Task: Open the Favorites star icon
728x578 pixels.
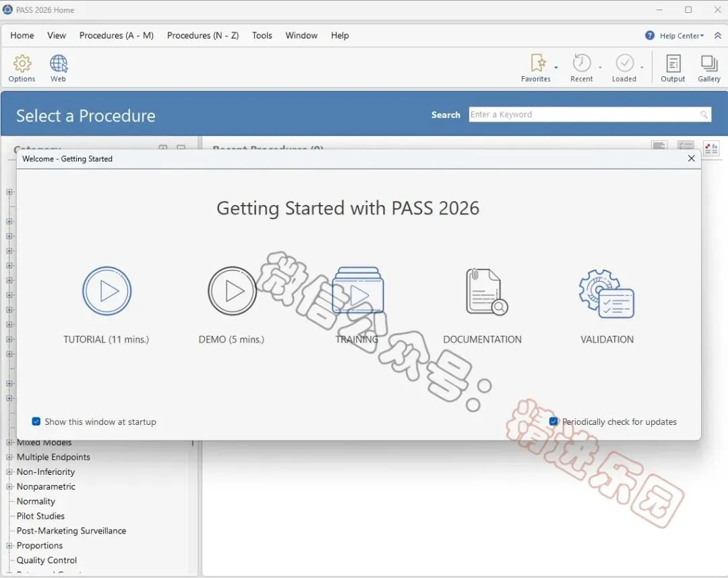Action: point(538,63)
